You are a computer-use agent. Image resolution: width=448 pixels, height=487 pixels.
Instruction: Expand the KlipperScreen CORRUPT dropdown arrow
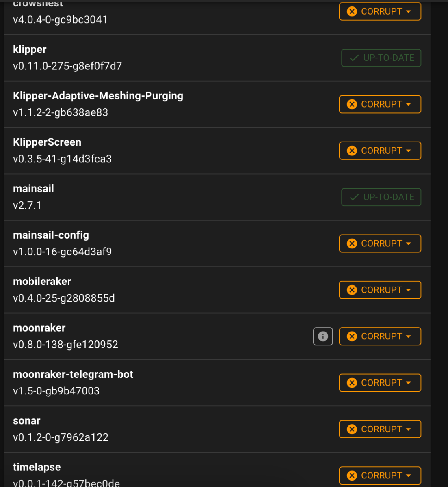408,151
